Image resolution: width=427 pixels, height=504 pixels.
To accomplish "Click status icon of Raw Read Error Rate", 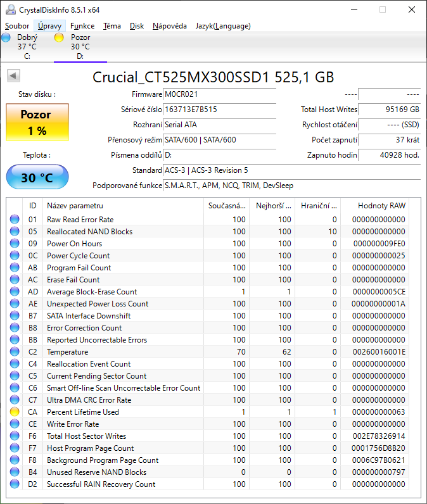I will pyautogui.click(x=15, y=219).
